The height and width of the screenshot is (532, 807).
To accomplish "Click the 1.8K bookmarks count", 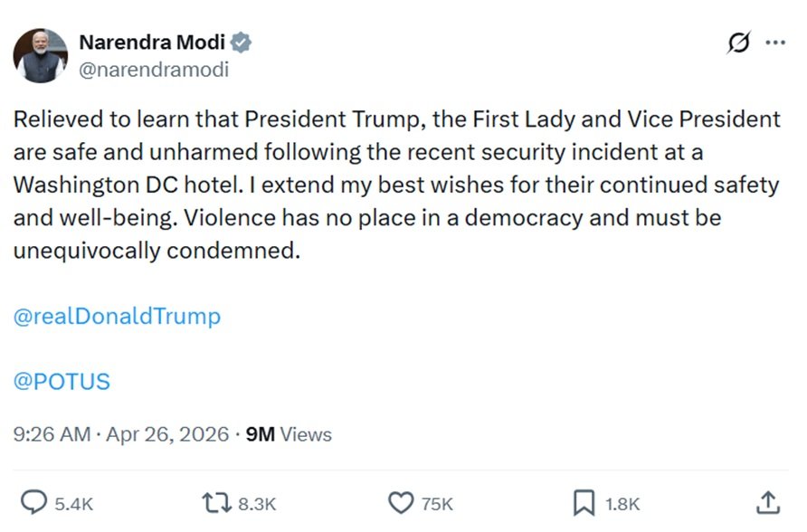I will (x=622, y=503).
